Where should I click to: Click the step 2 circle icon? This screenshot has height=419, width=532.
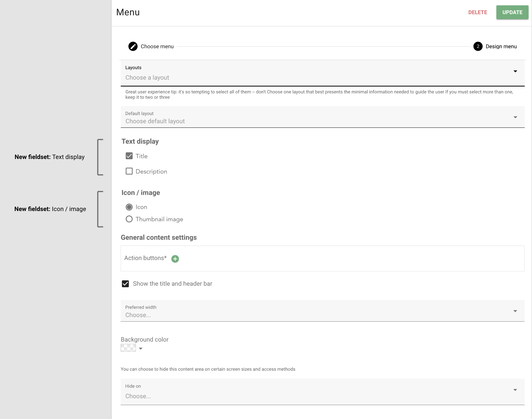478,46
